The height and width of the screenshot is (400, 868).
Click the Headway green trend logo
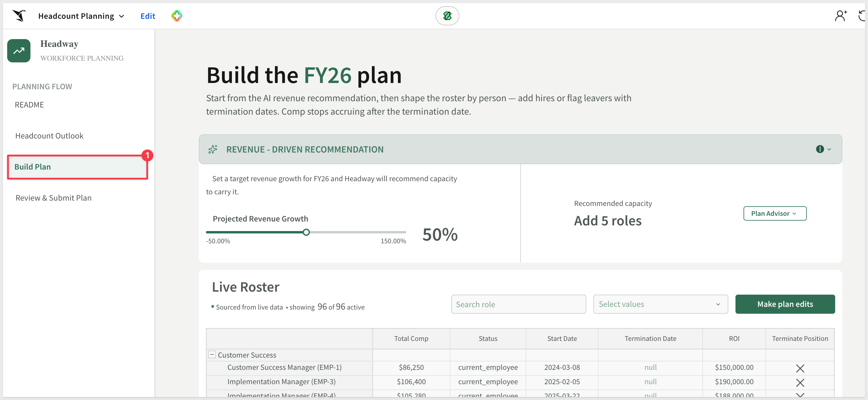pos(19,51)
